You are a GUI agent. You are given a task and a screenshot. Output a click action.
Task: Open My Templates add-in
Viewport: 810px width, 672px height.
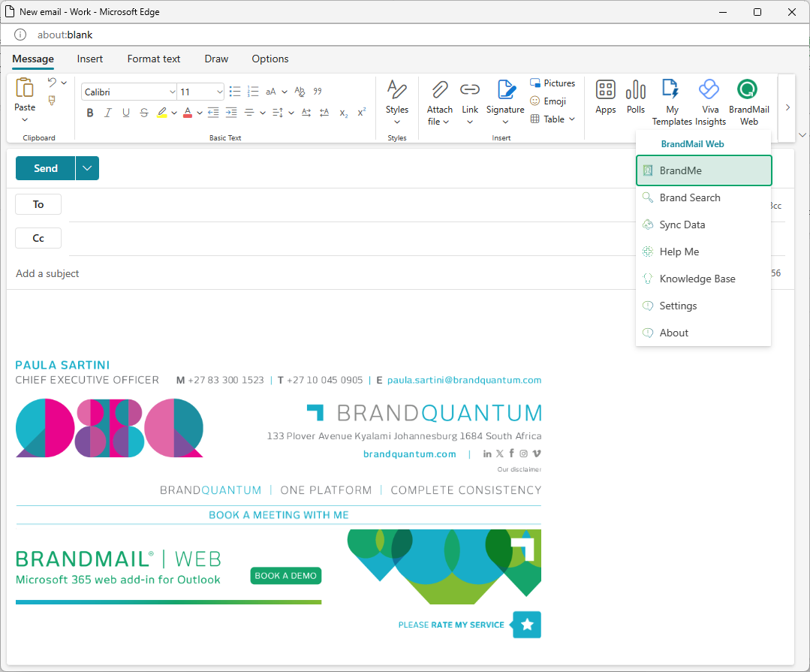pyautogui.click(x=672, y=102)
